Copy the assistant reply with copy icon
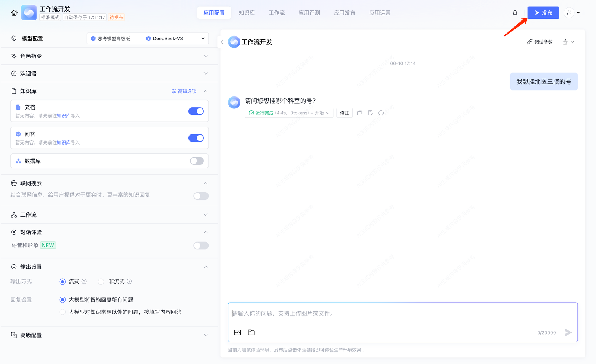Image resolution: width=596 pixels, height=364 pixels. (359, 113)
